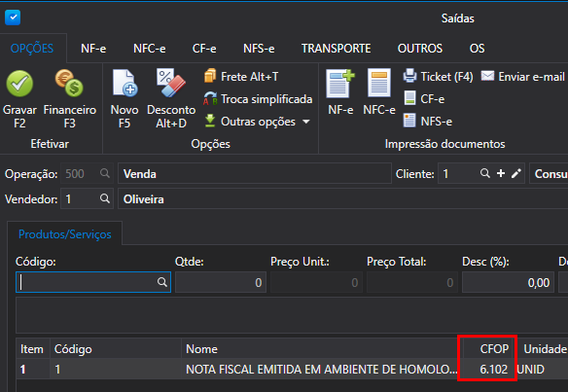Open Desconto Alt+D eraser icon

tap(171, 83)
